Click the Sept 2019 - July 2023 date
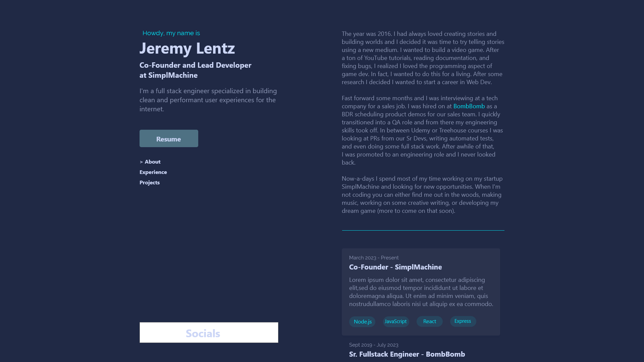The image size is (644, 362). 374,345
